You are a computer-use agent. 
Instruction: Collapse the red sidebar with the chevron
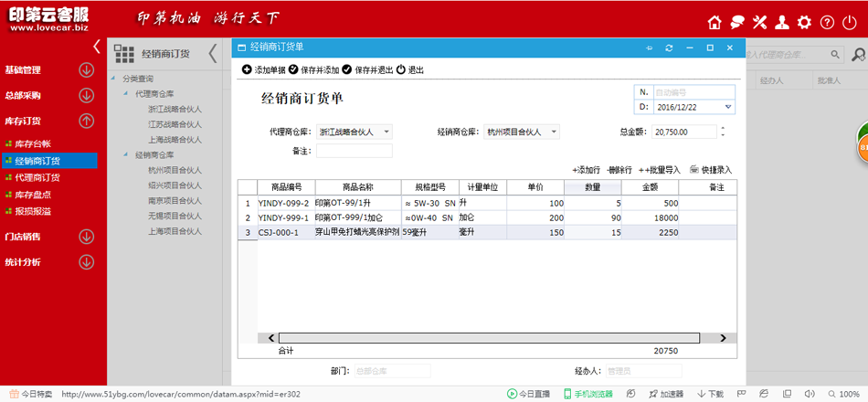coord(97,47)
